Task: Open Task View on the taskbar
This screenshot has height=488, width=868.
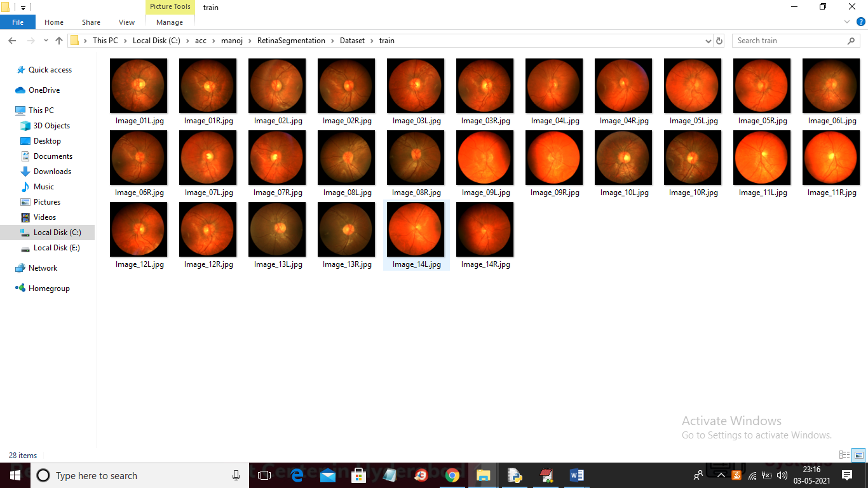Action: [264, 475]
